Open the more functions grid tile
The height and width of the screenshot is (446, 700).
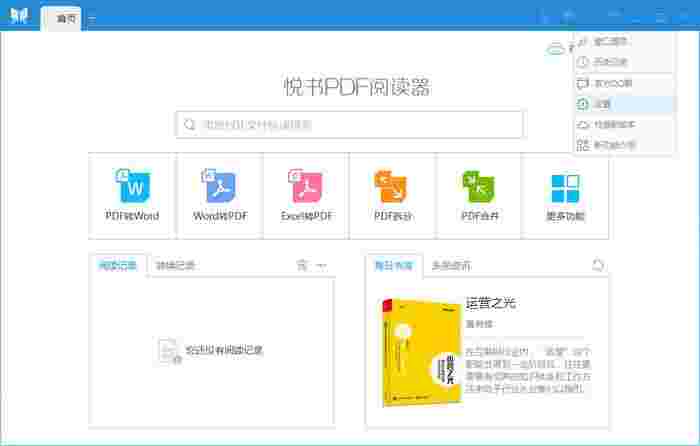pos(565,196)
